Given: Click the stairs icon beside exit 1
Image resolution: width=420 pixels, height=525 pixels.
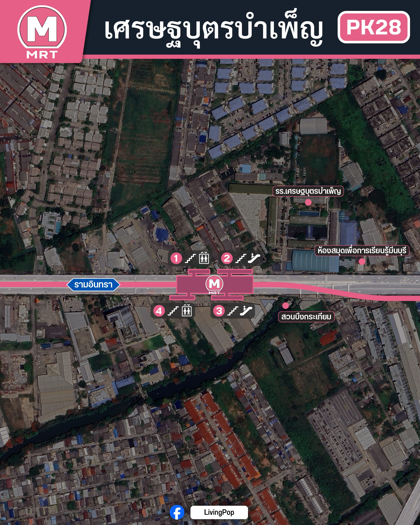Looking at the screenshot, I should (190, 258).
